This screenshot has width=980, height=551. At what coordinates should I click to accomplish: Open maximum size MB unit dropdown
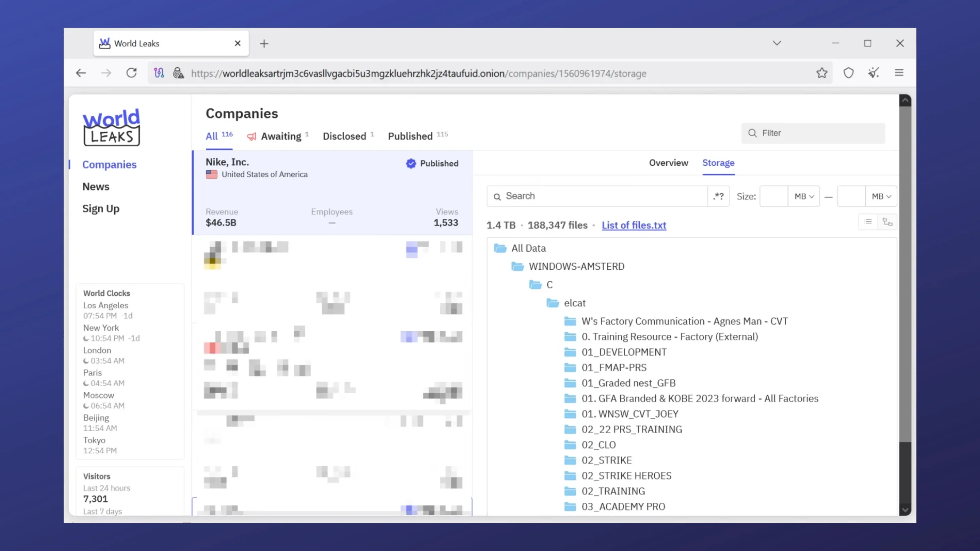(881, 196)
